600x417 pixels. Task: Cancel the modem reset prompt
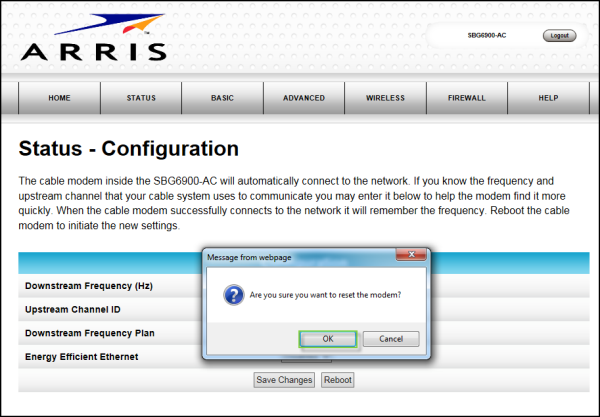pyautogui.click(x=390, y=339)
